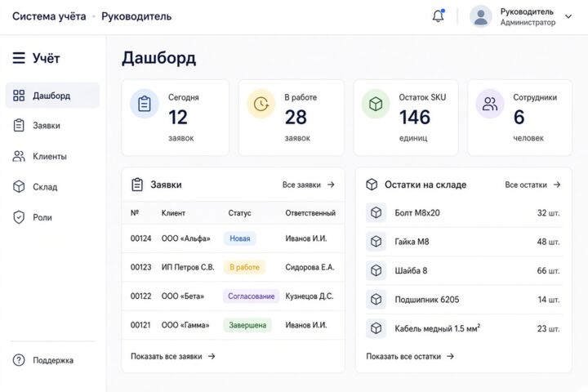
Task: Click the clipboard icon in Заявки panel header
Action: (137, 185)
